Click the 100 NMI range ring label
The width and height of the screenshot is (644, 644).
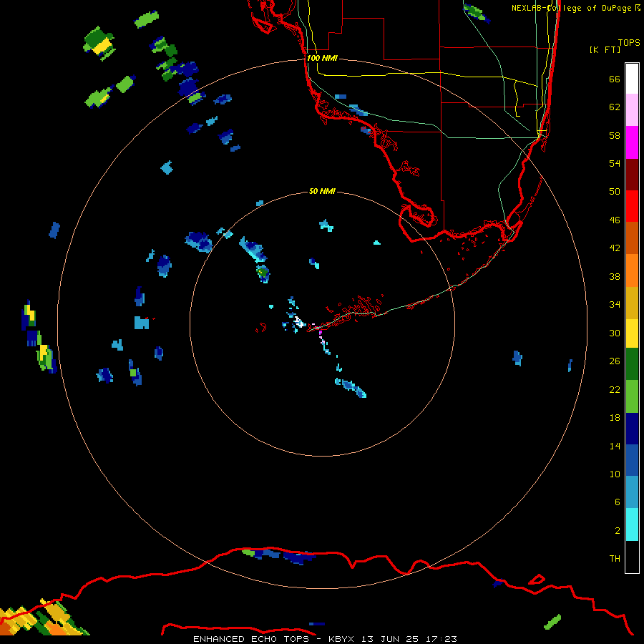click(x=323, y=58)
